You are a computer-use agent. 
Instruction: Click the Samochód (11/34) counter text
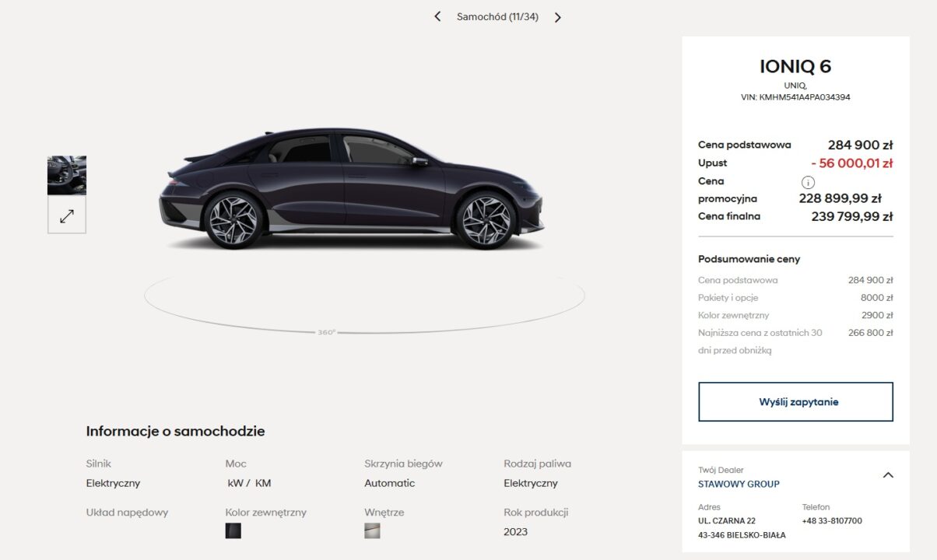pyautogui.click(x=497, y=17)
